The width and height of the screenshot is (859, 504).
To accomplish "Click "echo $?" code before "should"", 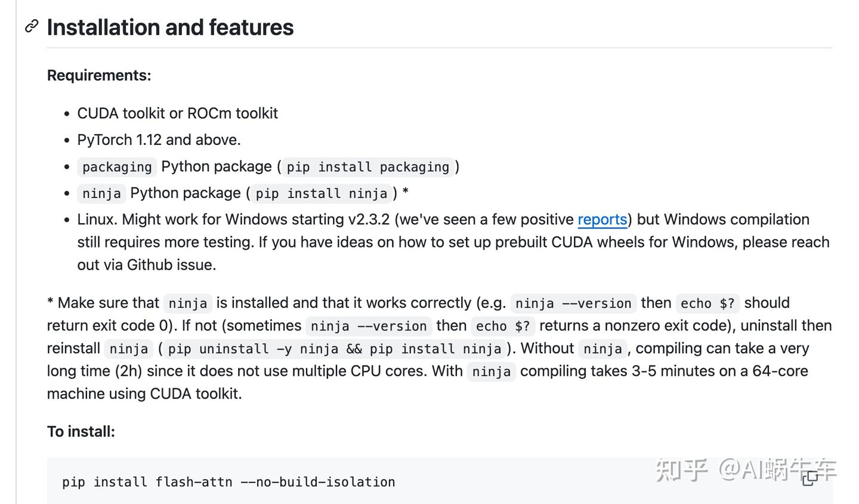I will (x=707, y=304).
